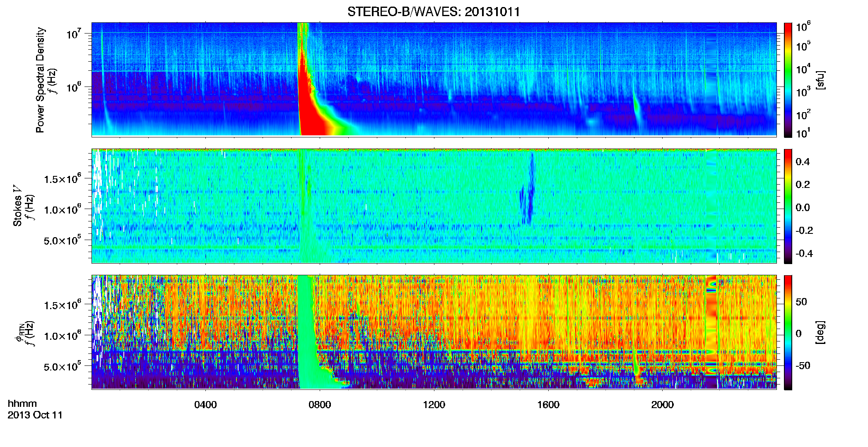Screen dimensions: 868x447
Task: Click the power spectral density colorbar
Action: [x=788, y=80]
